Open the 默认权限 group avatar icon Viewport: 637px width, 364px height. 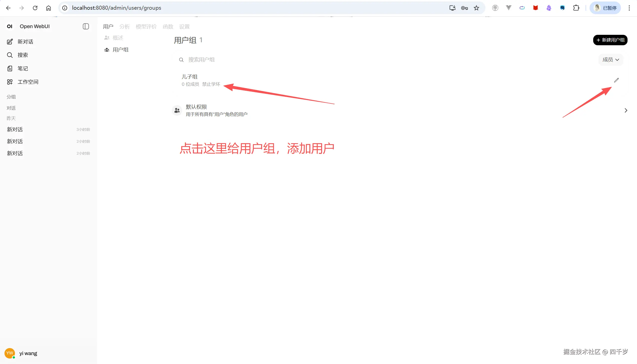click(177, 110)
